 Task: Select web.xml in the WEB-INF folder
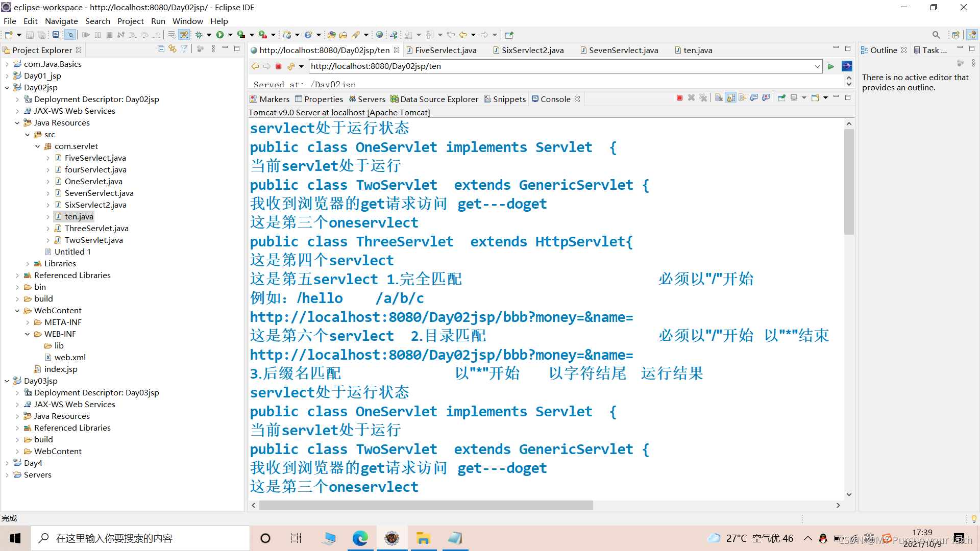click(70, 357)
